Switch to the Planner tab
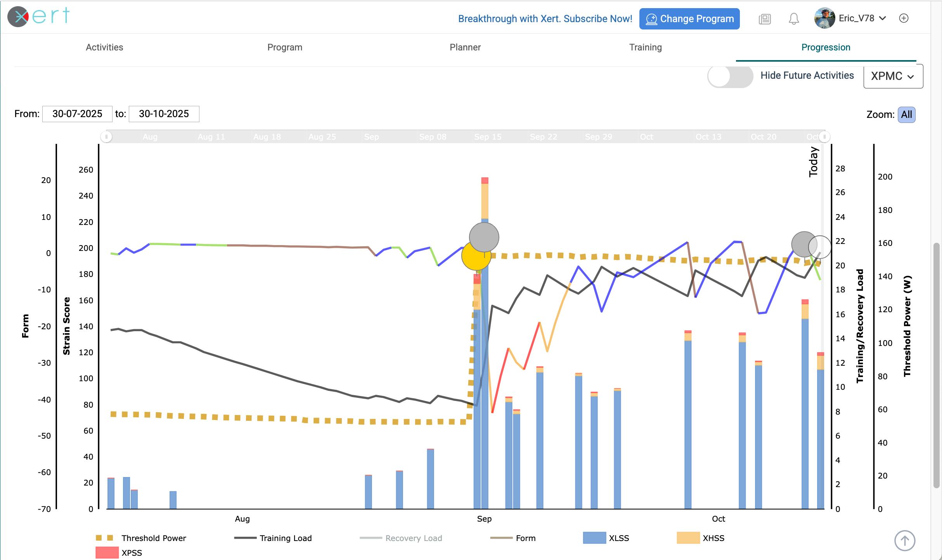The height and width of the screenshot is (560, 942). coord(465,47)
